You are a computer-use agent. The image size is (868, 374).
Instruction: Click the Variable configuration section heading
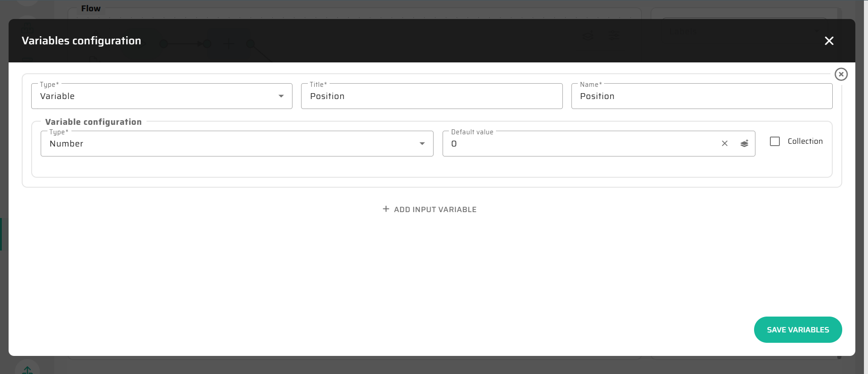(x=93, y=122)
